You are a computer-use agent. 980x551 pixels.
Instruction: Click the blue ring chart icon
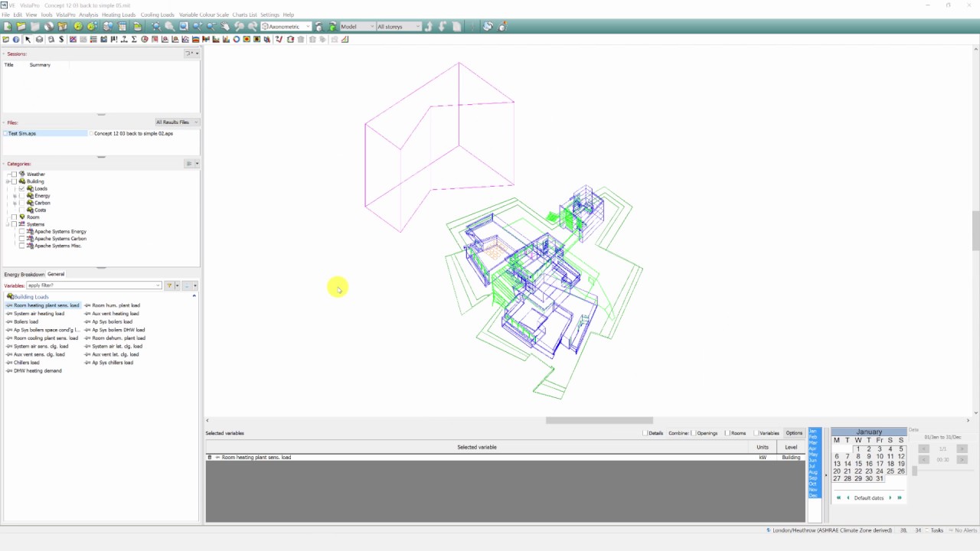237,39
